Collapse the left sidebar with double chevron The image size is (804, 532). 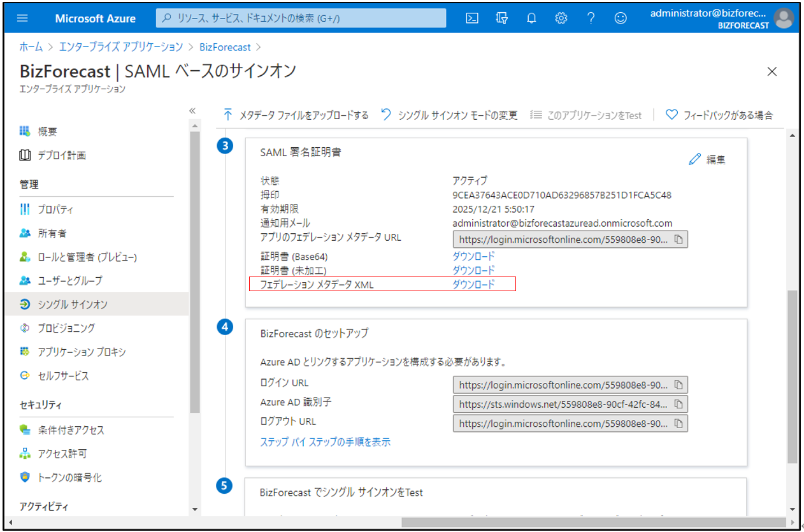coord(192,111)
